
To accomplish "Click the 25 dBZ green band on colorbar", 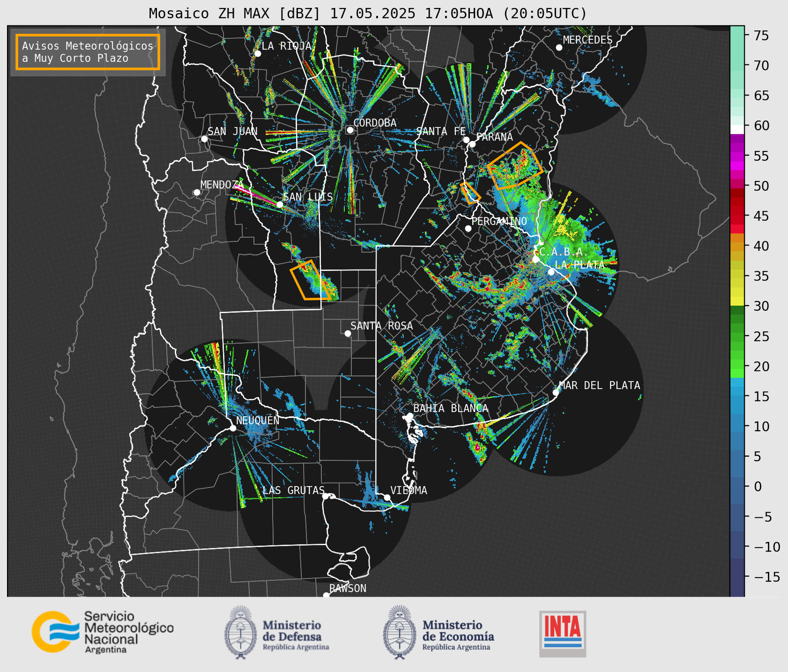I will (737, 336).
